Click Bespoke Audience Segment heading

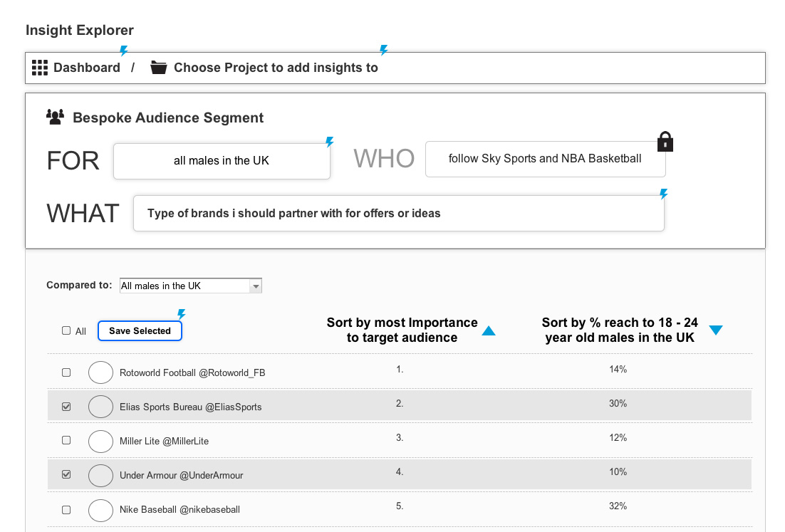168,118
